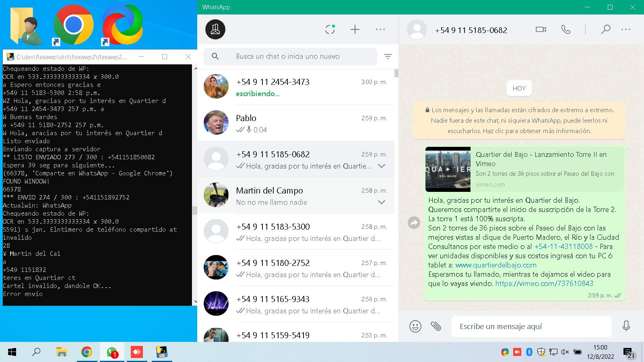The image size is (644, 362).
Task: Open chat with +54 9 11 5183-5300
Action: 296,232
